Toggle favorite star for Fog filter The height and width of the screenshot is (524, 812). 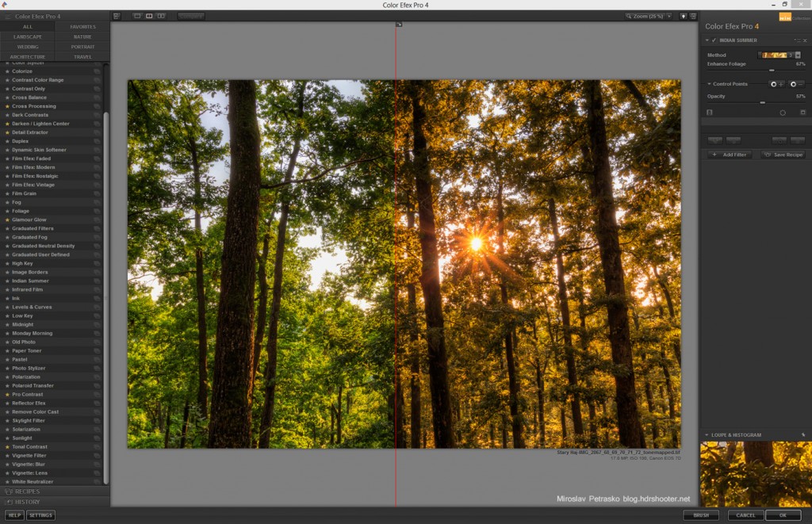(7, 202)
